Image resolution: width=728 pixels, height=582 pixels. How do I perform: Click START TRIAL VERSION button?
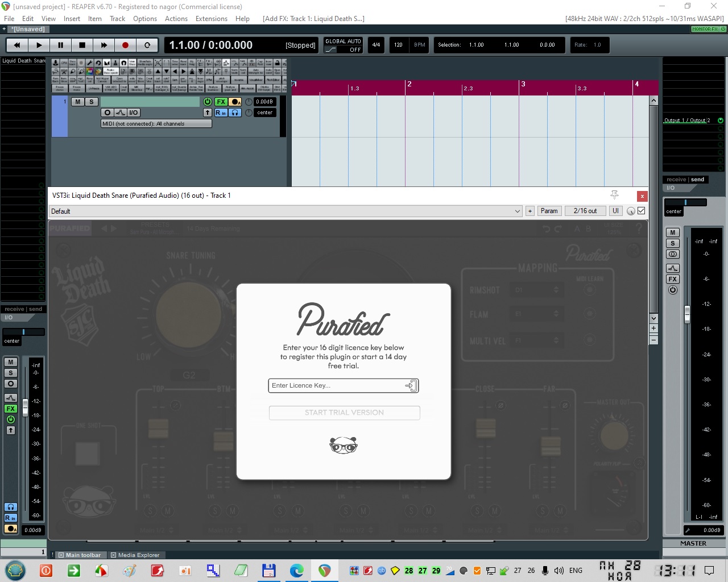tap(345, 413)
